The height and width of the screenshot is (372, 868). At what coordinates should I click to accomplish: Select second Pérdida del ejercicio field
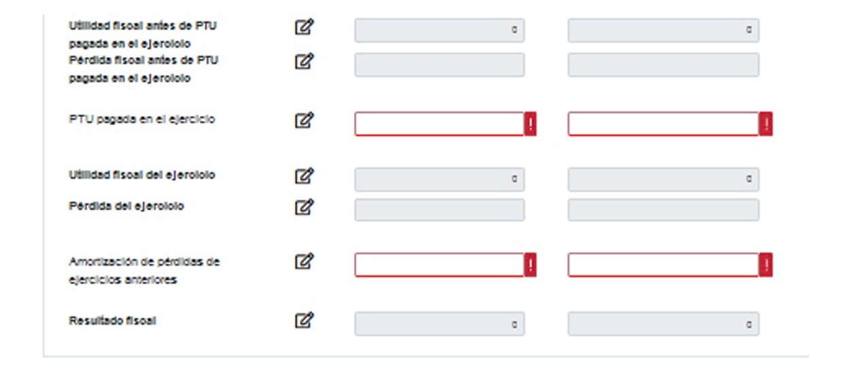tap(663, 210)
